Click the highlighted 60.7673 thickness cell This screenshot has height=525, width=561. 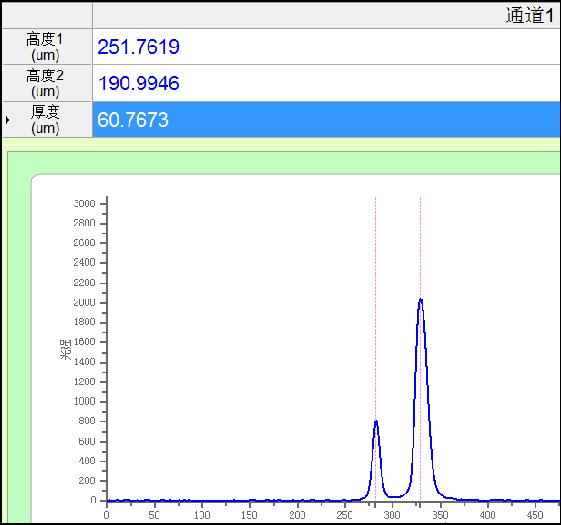tap(326, 120)
